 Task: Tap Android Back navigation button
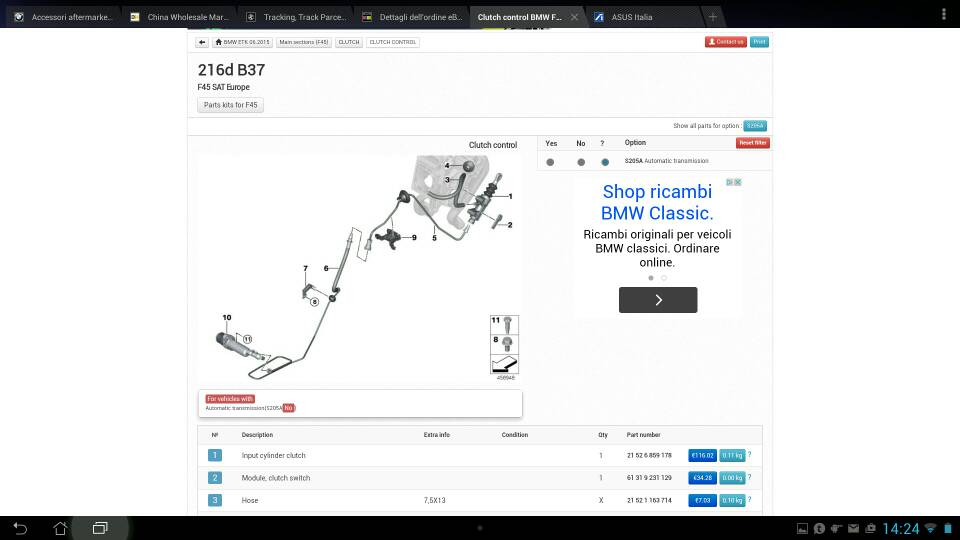20,528
